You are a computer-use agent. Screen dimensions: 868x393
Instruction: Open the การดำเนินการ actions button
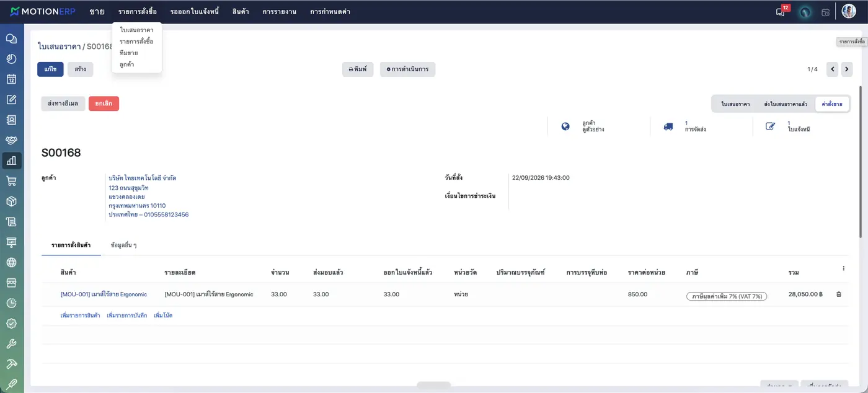point(407,69)
